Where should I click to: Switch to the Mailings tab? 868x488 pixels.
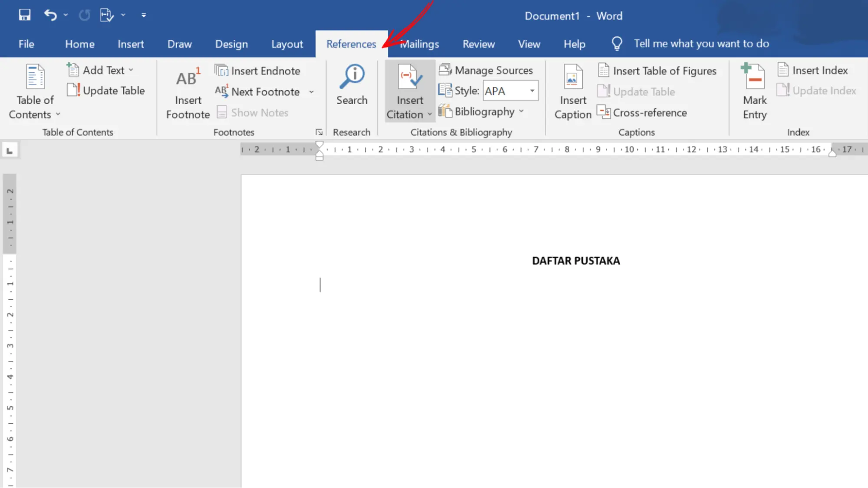point(419,44)
